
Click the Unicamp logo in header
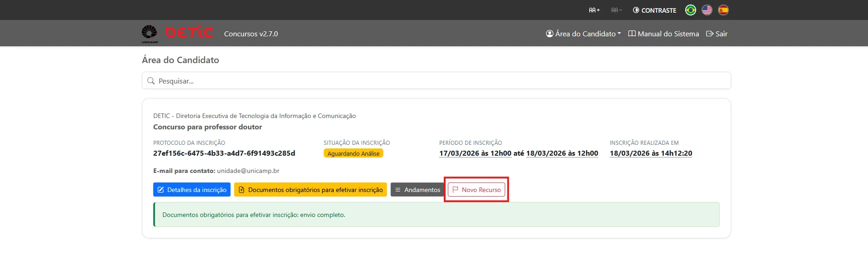[150, 34]
